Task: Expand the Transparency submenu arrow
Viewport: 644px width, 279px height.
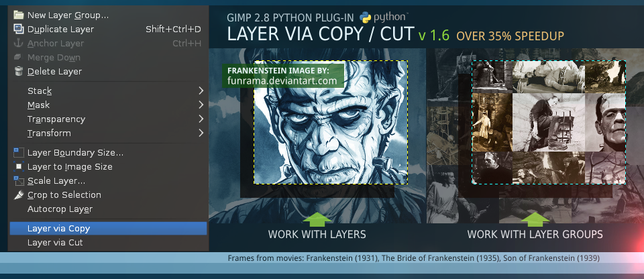Action: click(x=201, y=119)
